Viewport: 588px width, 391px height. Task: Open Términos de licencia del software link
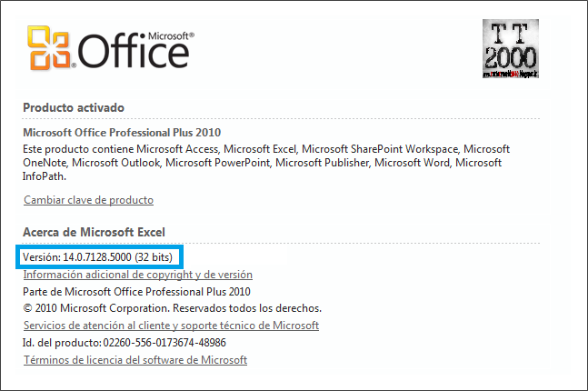tap(135, 360)
